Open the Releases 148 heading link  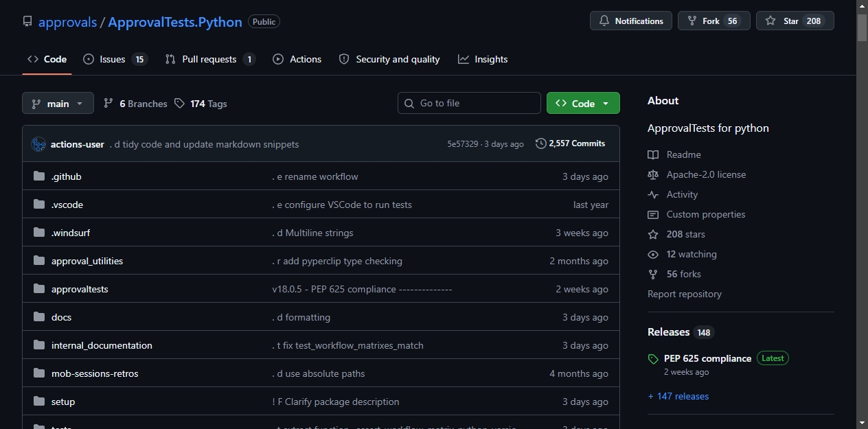click(681, 332)
